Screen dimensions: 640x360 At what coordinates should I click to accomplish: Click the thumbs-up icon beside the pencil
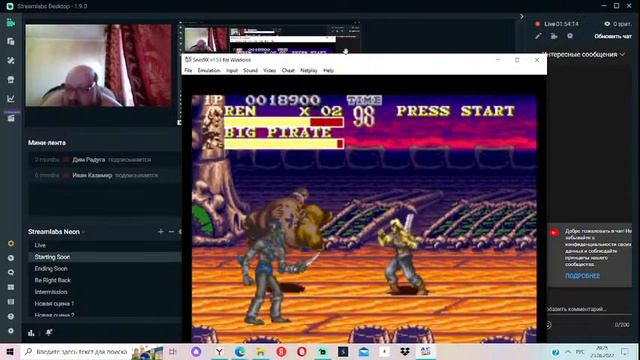[x=554, y=36]
